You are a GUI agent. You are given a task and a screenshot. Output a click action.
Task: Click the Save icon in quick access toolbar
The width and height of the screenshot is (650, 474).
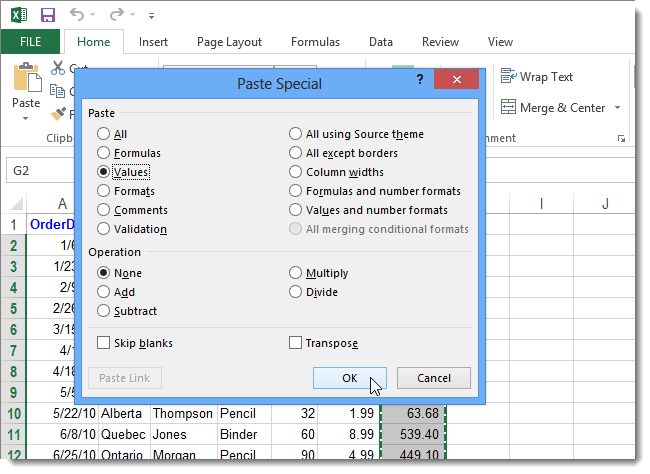point(48,15)
